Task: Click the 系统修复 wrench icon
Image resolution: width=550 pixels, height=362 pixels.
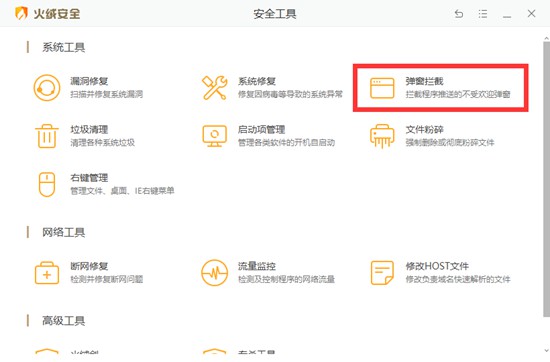Action: point(214,88)
